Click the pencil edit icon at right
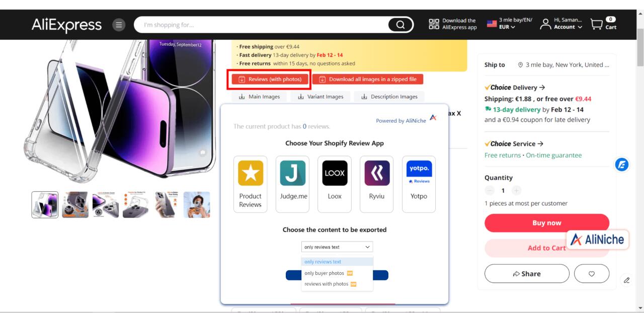Viewport: 644px width, 322px height. [x=626, y=280]
